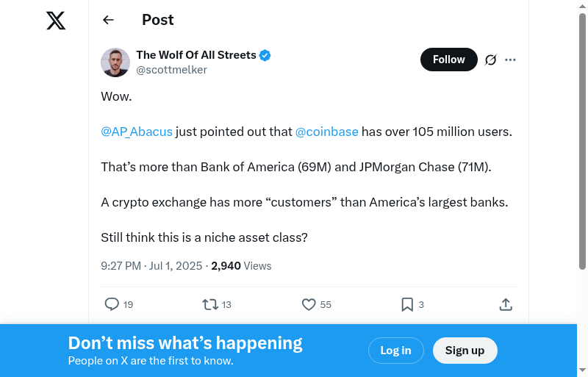Follow The Wolf Of All Streets
The height and width of the screenshot is (377, 588).
pos(448,60)
